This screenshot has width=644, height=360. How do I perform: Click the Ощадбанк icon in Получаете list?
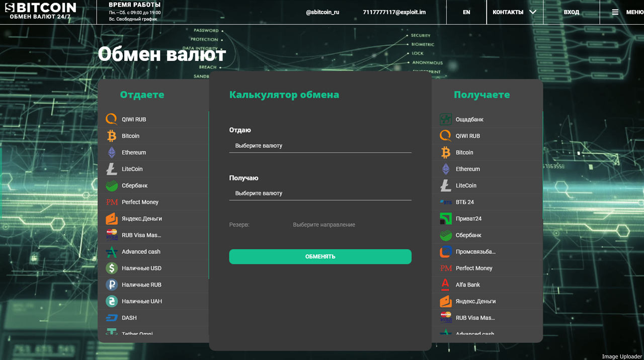pos(446,119)
